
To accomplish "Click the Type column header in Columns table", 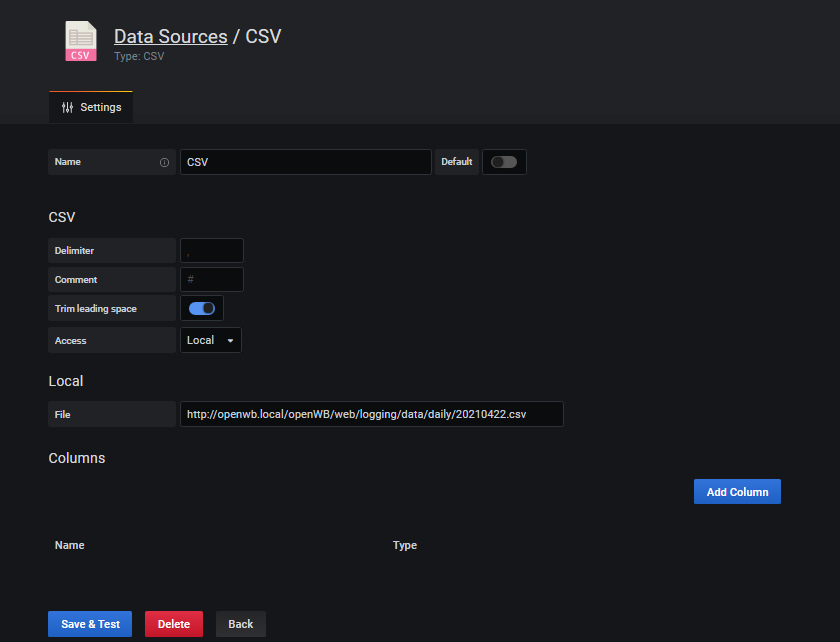I will click(405, 545).
